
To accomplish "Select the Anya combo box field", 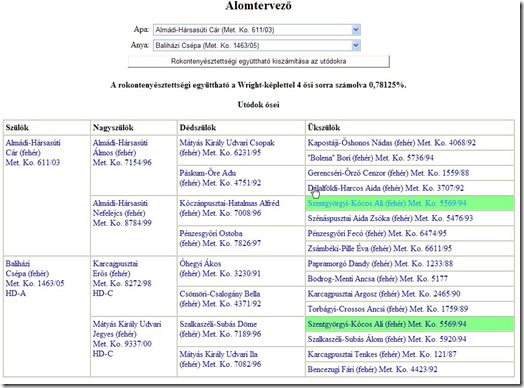I will (257, 45).
